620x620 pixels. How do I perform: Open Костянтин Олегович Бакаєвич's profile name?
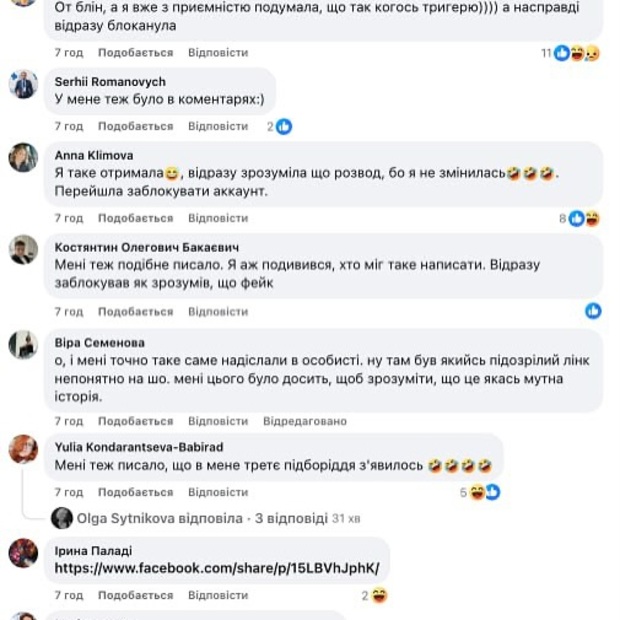pyautogui.click(x=147, y=247)
